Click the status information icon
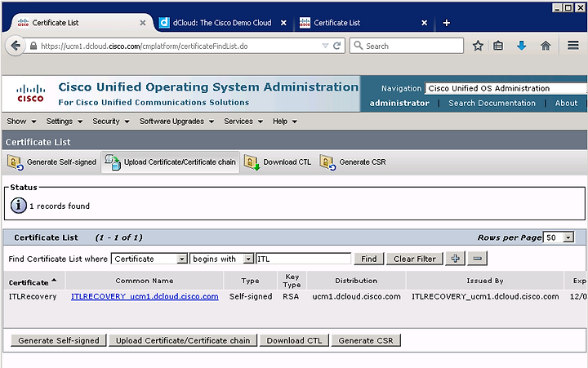The image size is (588, 368). pyautogui.click(x=18, y=206)
